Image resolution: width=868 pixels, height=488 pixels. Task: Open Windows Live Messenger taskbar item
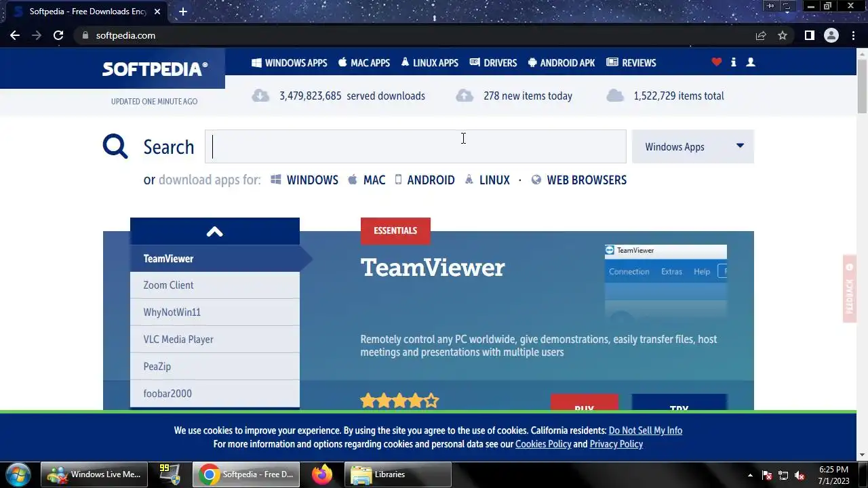point(94,474)
